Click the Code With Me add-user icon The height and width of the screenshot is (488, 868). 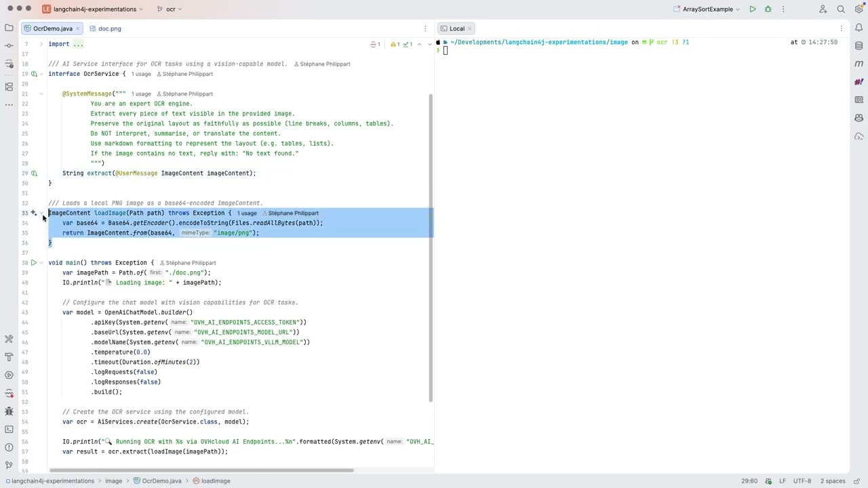[x=823, y=9]
